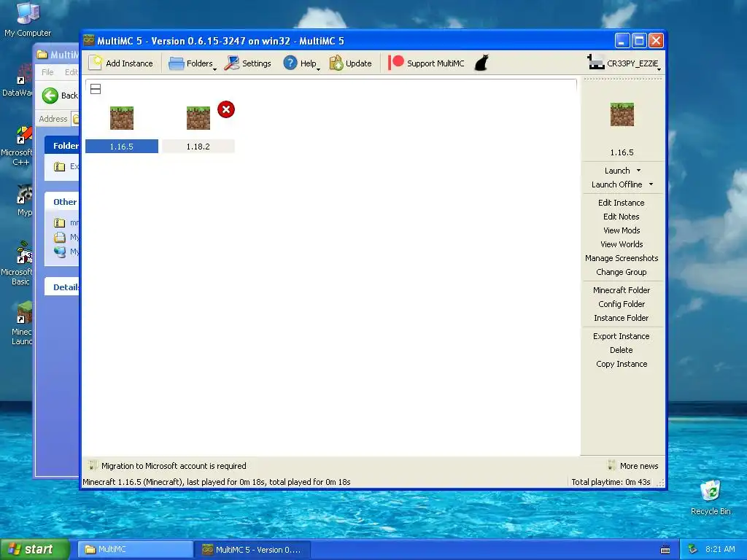Click the creeper icon next to the news headline
This screenshot has height=560, width=747.
click(x=93, y=466)
